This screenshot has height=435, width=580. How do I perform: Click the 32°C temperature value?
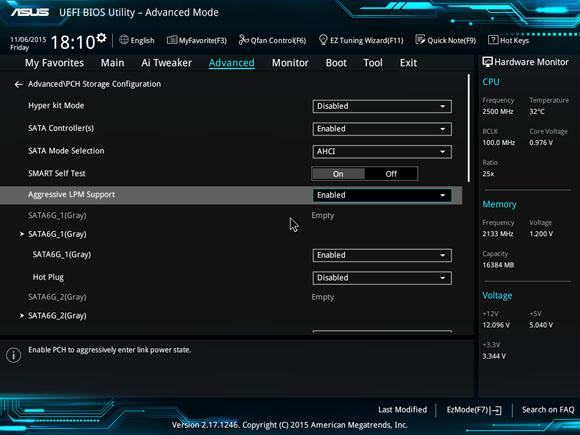[x=537, y=111]
